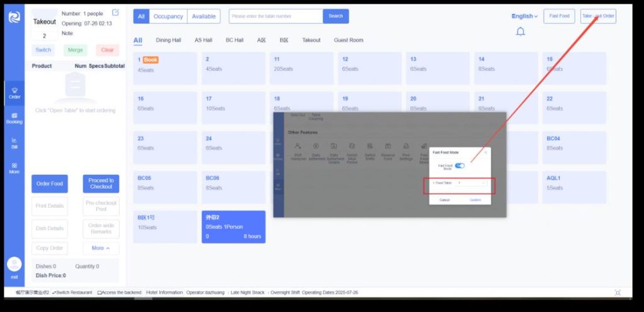The image size is (644, 312).
Task: Click the fullscreen icon in status bar
Action: [x=617, y=292]
